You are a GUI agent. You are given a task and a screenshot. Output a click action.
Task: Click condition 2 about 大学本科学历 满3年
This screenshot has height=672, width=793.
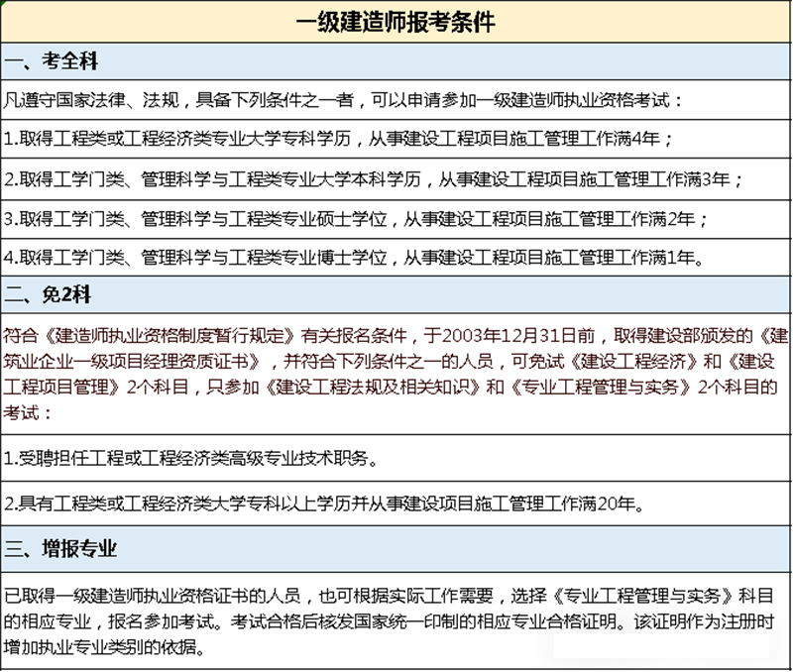pyautogui.click(x=373, y=179)
